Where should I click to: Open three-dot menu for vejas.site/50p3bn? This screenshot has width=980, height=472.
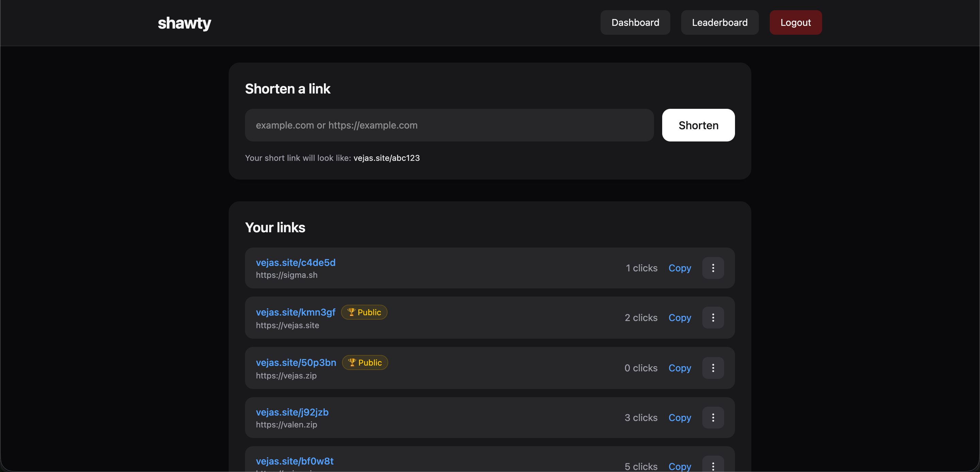click(x=713, y=368)
